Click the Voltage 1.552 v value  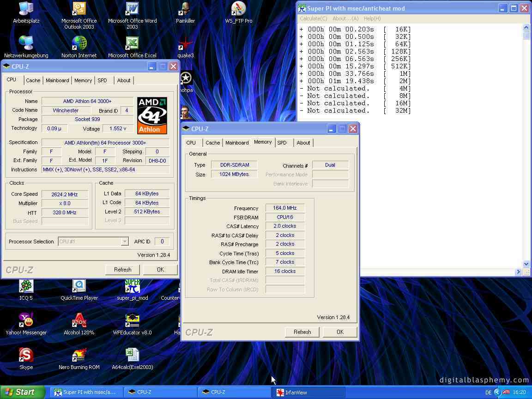click(x=117, y=128)
